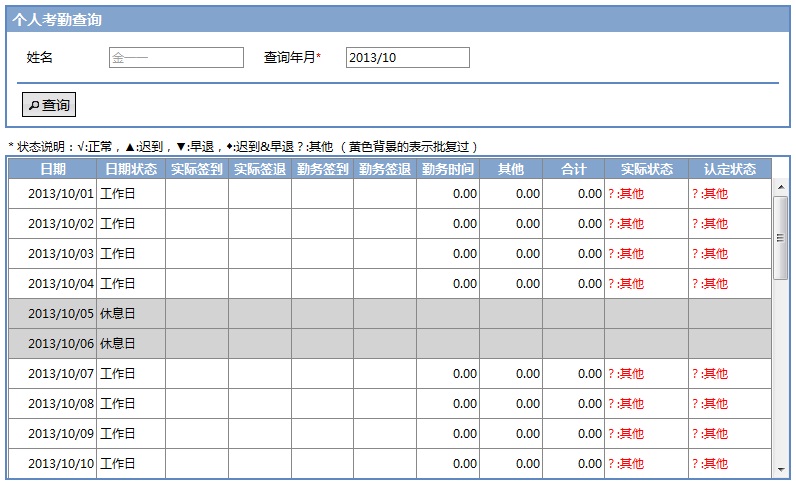Image resolution: width=796 pixels, height=484 pixels.
Task: Focus the 查询年月 date field
Action: point(407,58)
